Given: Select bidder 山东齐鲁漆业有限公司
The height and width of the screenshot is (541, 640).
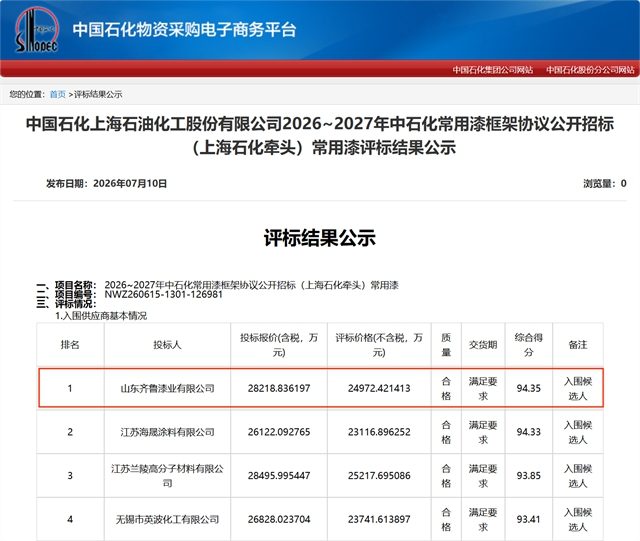Looking at the screenshot, I should 167,388.
